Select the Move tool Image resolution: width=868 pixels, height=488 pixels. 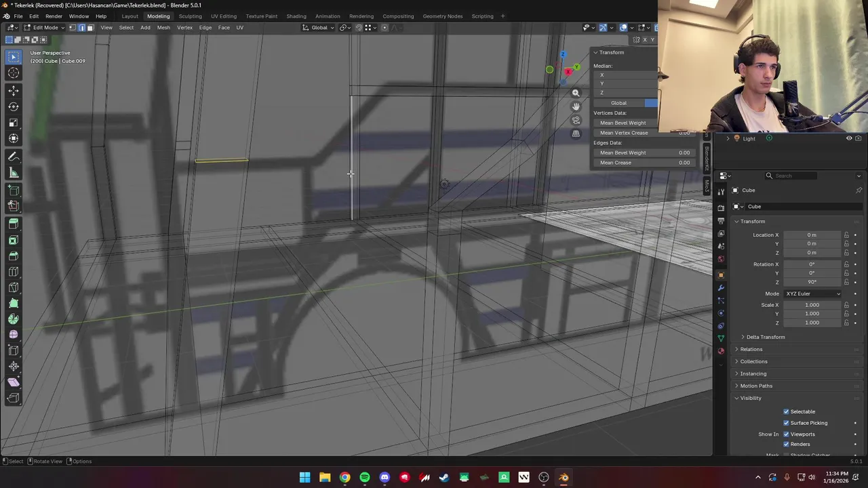pyautogui.click(x=14, y=90)
